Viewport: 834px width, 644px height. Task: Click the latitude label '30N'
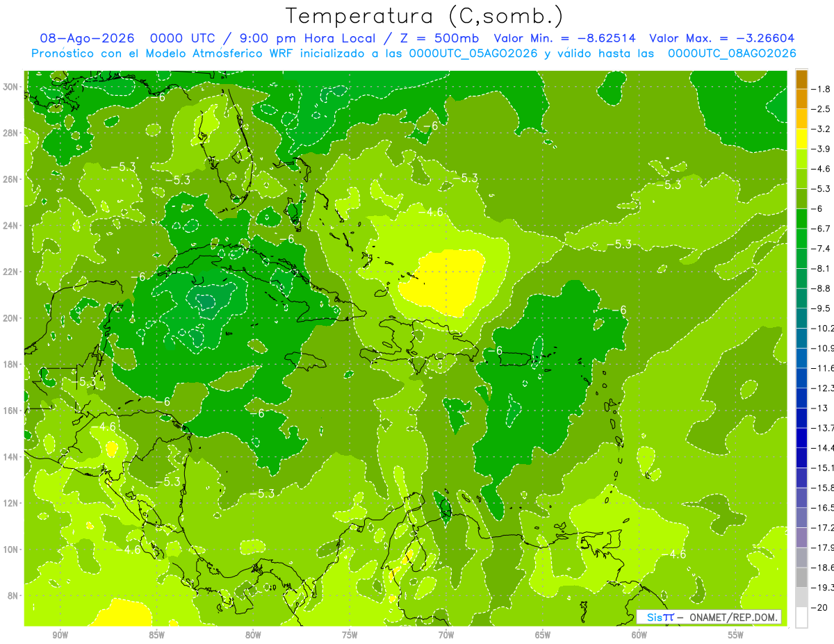click(12, 87)
